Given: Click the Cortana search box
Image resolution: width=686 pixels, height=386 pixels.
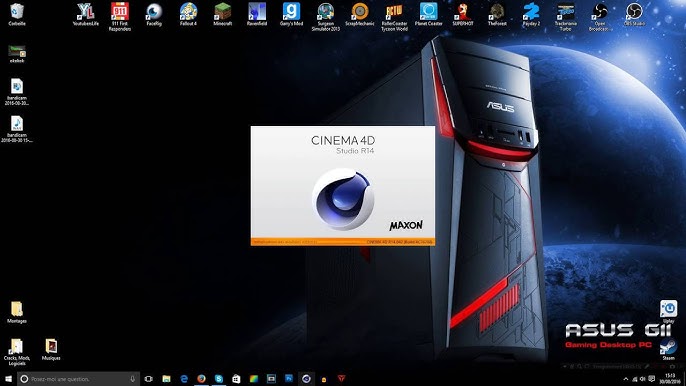Looking at the screenshot, I should click(79, 379).
